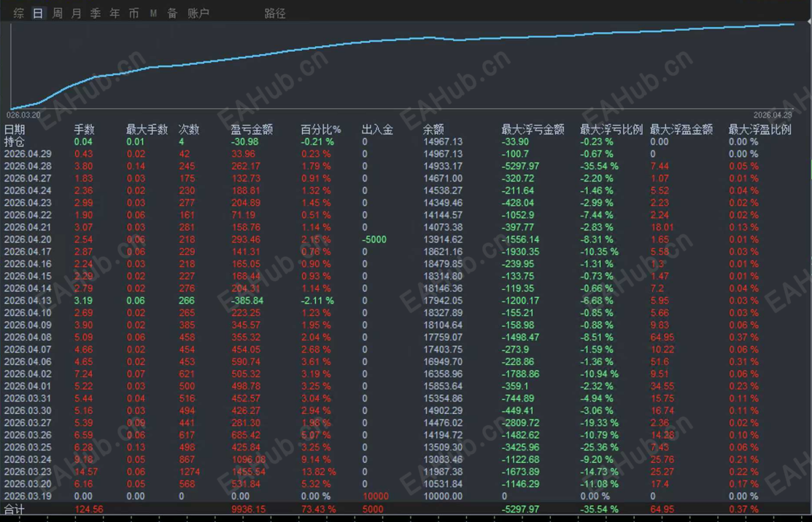The width and height of the screenshot is (812, 522).
Task: Open the 月 monthly statistics view
Action: click(76, 12)
